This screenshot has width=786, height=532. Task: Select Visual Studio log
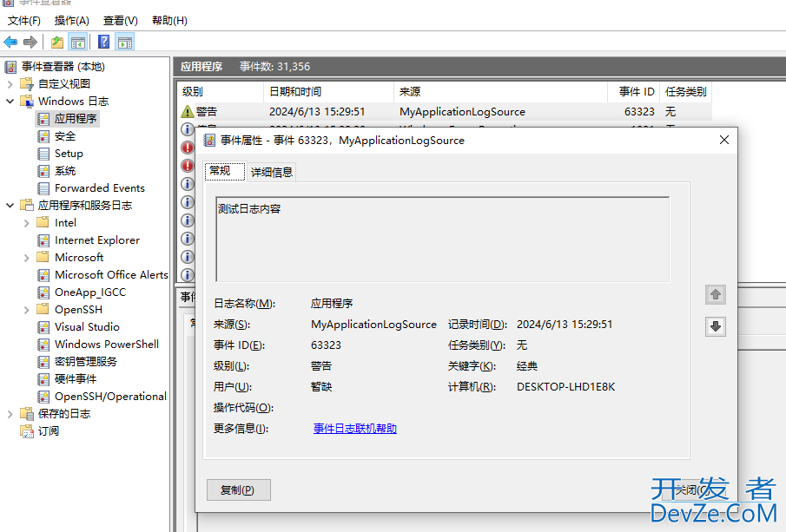click(87, 327)
